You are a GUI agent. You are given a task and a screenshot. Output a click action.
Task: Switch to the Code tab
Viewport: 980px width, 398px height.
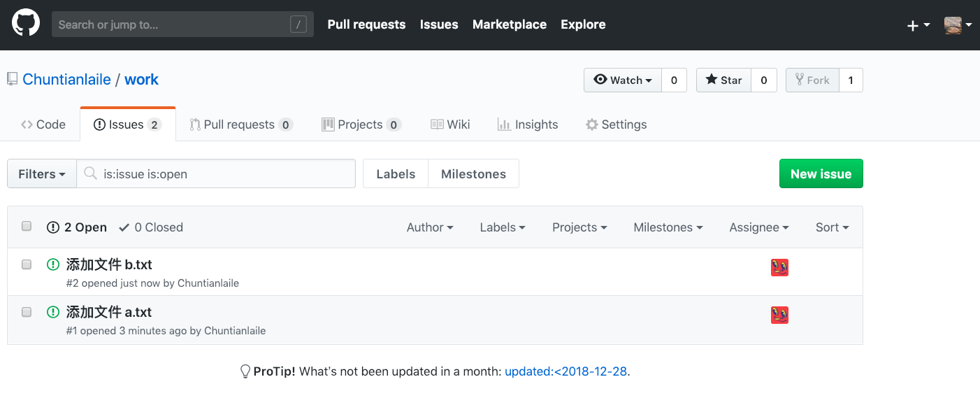click(43, 125)
